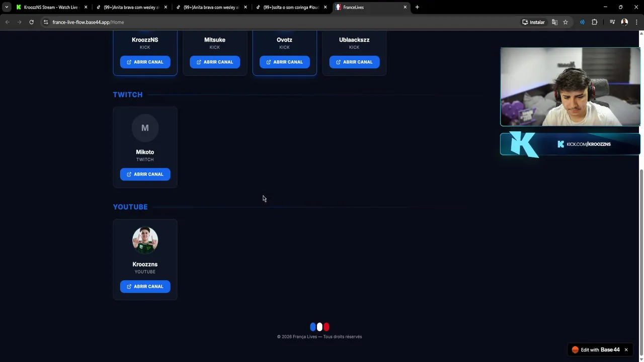Viewport: 644px width, 362px height.
Task: Open the first Anita brava TikTok tab
Action: (x=131, y=7)
